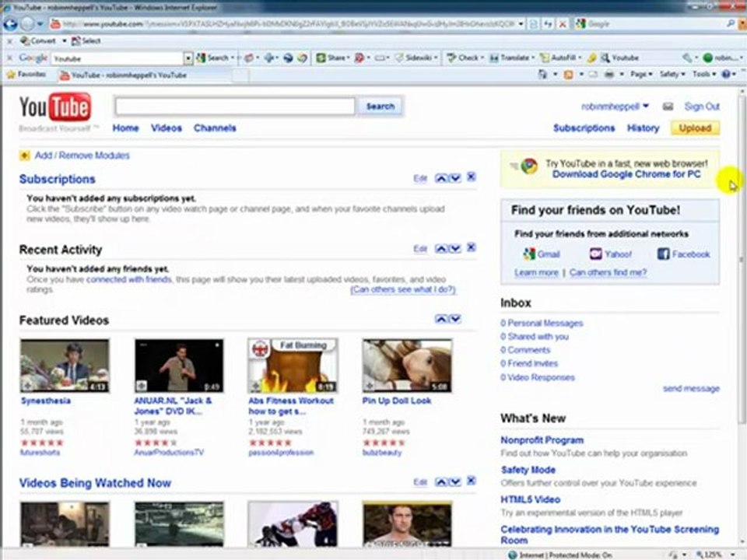This screenshot has width=747, height=560.
Task: Click the red Stop loading button
Action: (x=563, y=24)
